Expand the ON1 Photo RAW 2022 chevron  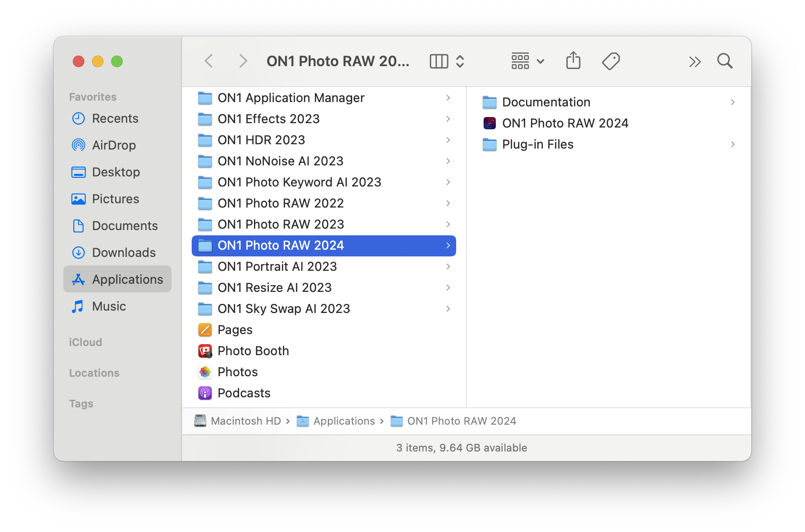[x=448, y=203]
